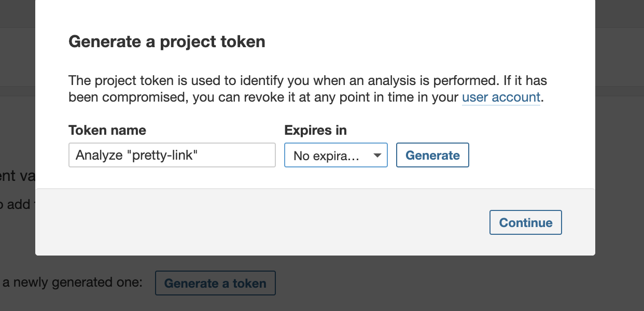This screenshot has width=644, height=311.
Task: Click the gray footer area of the dialog
Action: point(259,222)
